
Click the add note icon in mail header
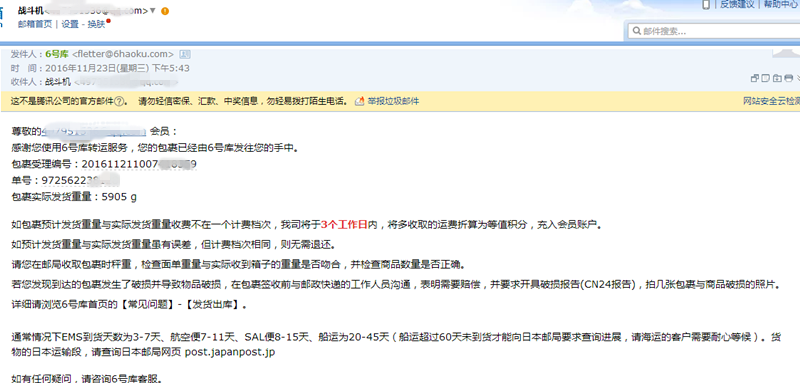(765, 78)
